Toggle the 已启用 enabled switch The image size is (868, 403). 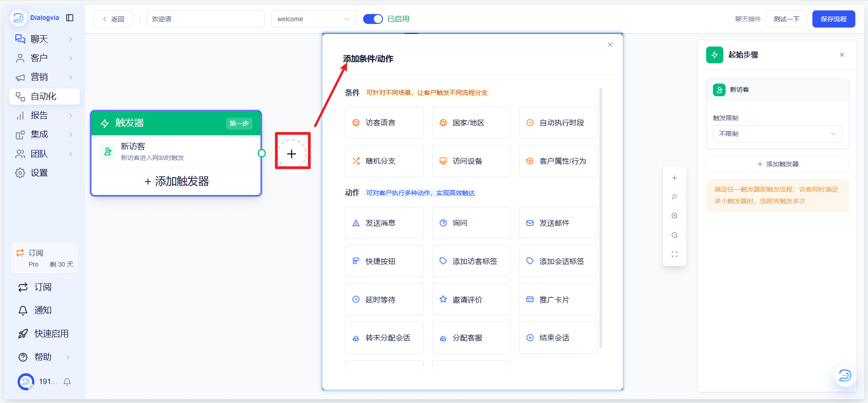[x=373, y=19]
